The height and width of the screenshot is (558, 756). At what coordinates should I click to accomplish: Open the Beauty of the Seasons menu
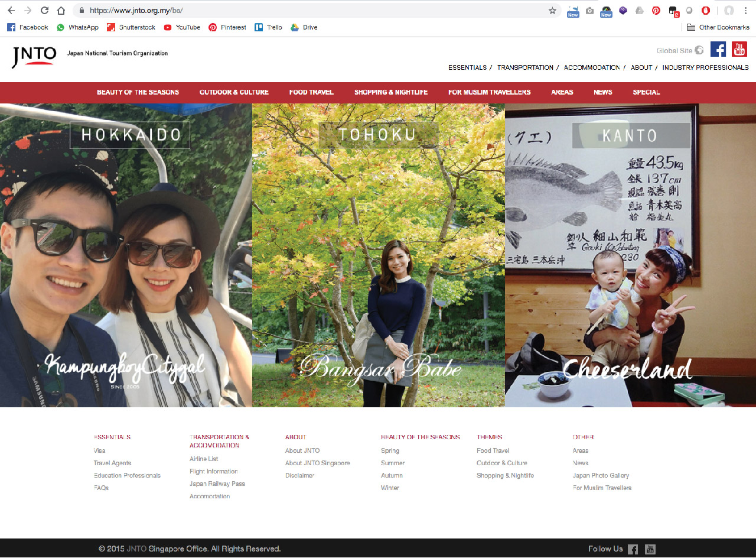pos(138,92)
